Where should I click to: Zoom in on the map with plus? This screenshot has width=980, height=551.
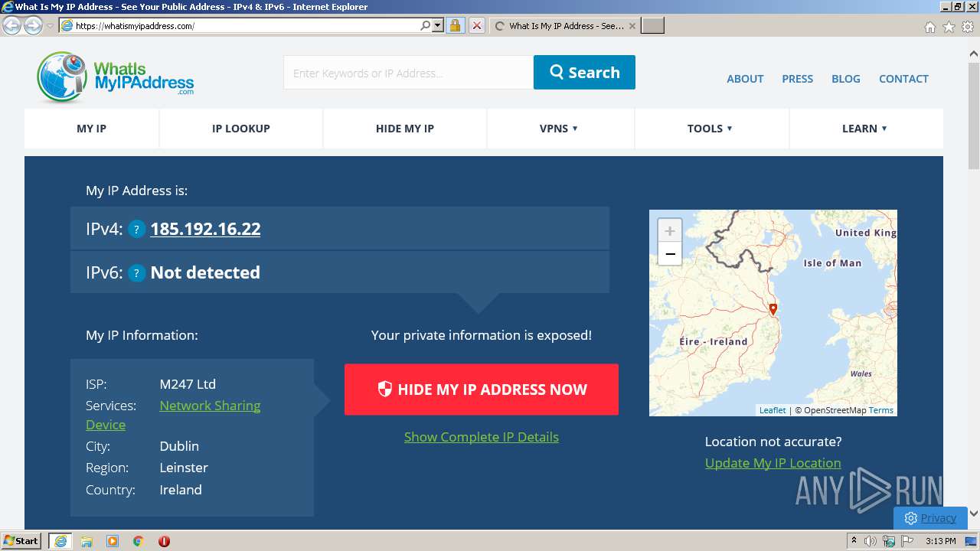pos(670,230)
